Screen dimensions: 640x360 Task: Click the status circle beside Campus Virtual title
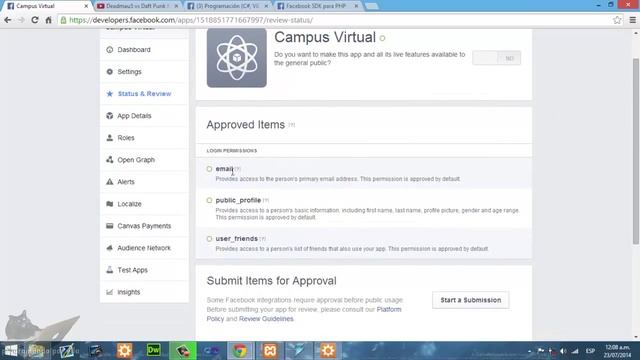[x=382, y=38]
